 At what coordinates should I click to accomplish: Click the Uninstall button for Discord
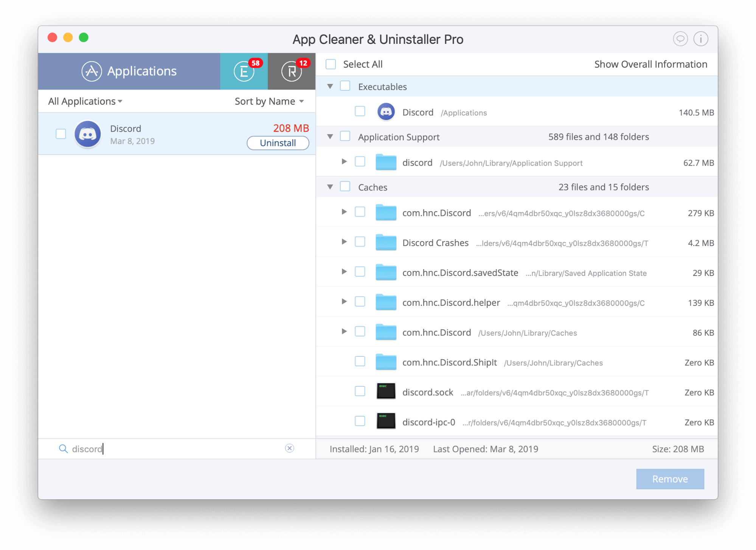coord(277,143)
